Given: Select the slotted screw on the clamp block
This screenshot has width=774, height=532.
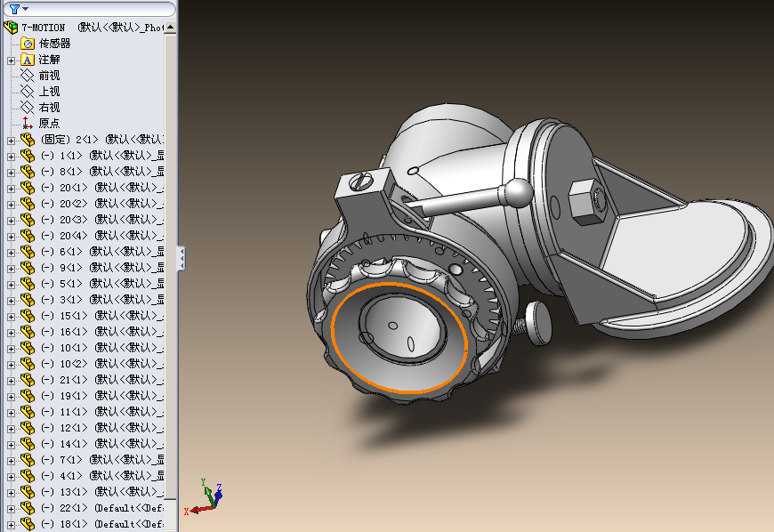Looking at the screenshot, I should (362, 181).
